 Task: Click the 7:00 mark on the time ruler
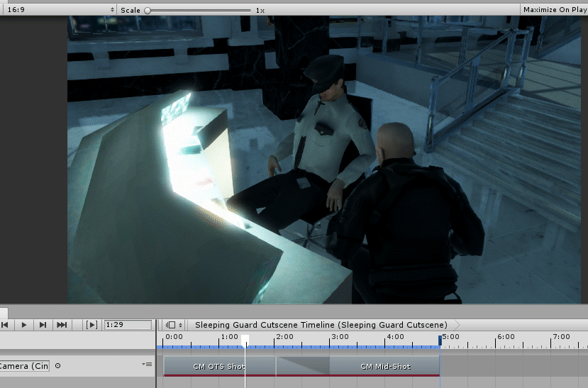coord(561,337)
